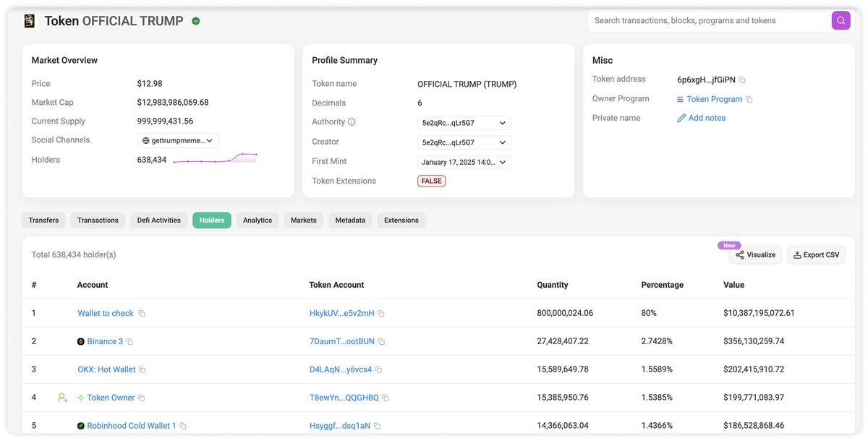
Task: Click the FALSE Token Extensions badge
Action: 431,181
